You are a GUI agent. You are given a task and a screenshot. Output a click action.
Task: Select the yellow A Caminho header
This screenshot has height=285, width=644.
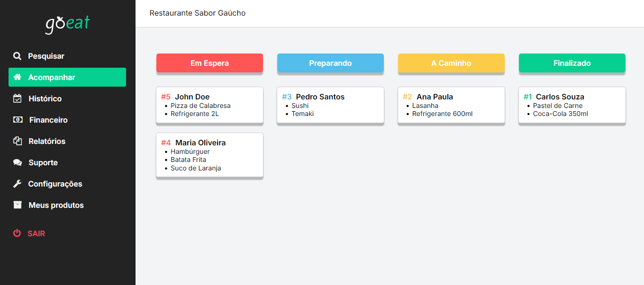(451, 63)
